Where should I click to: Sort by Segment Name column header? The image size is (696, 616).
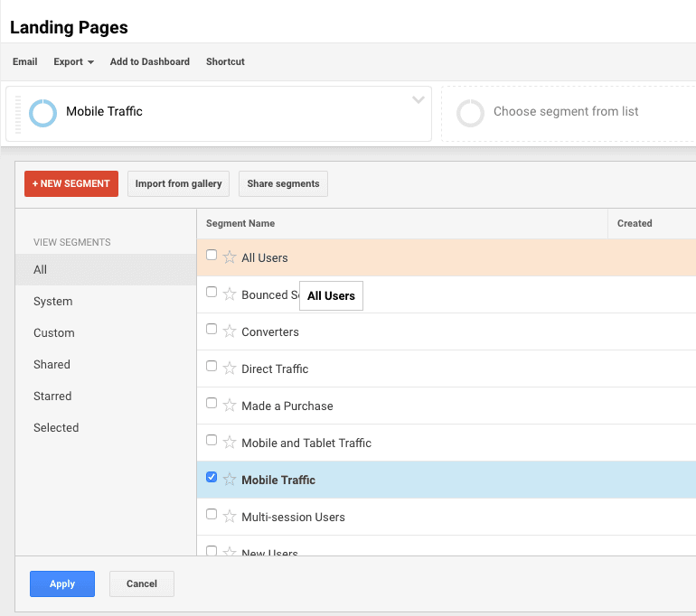pos(240,223)
